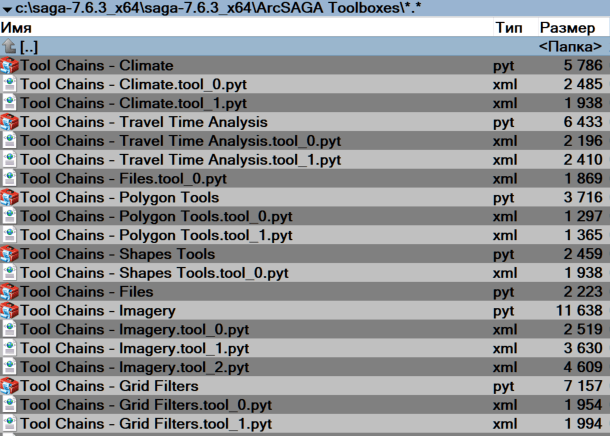610x436 pixels.
Task: Select Polygon Tools.tool_1.pyt file row
Action: pyautogui.click(x=156, y=235)
